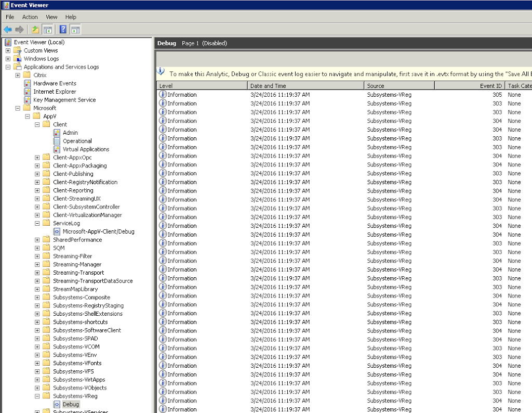Select the first event row with ID 305
This screenshot has height=413, width=532.
click(332, 95)
